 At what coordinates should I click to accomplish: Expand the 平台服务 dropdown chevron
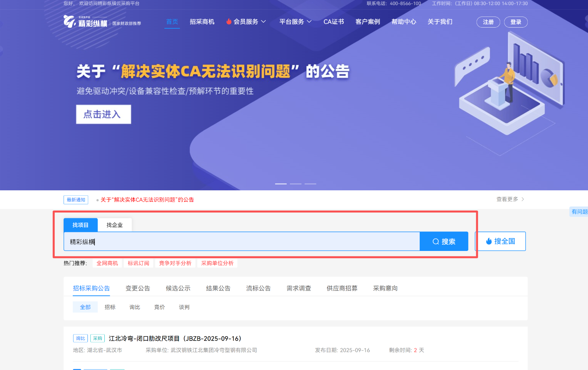(x=309, y=22)
